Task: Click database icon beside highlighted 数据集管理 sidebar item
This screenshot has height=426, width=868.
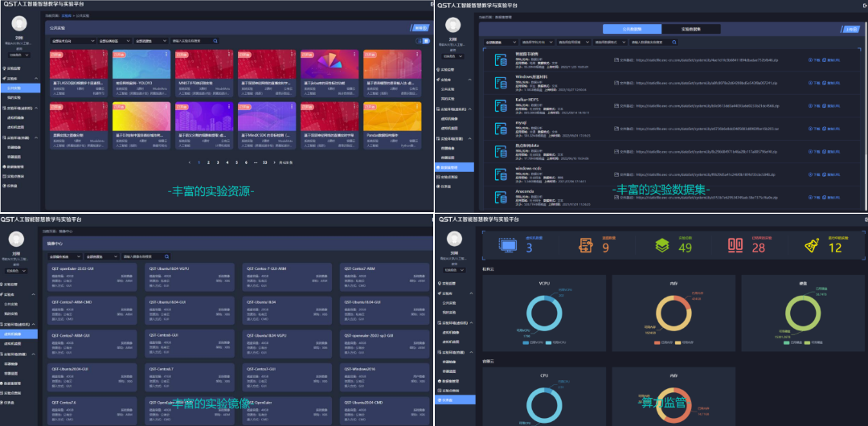Action: click(x=438, y=166)
